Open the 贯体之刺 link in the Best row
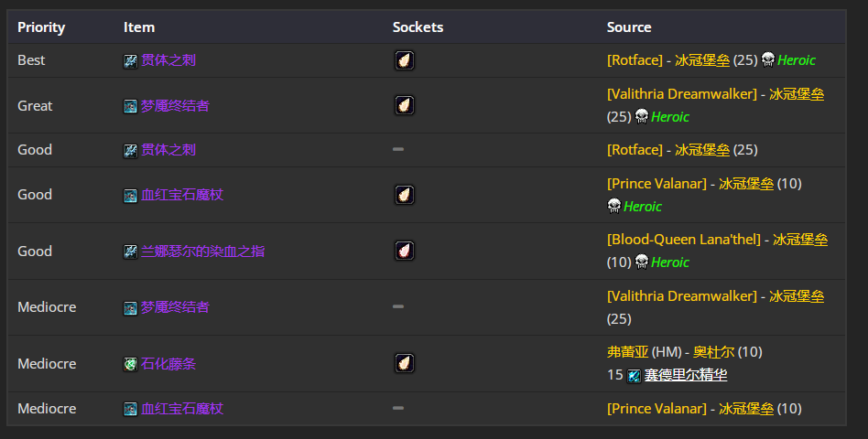 (168, 60)
